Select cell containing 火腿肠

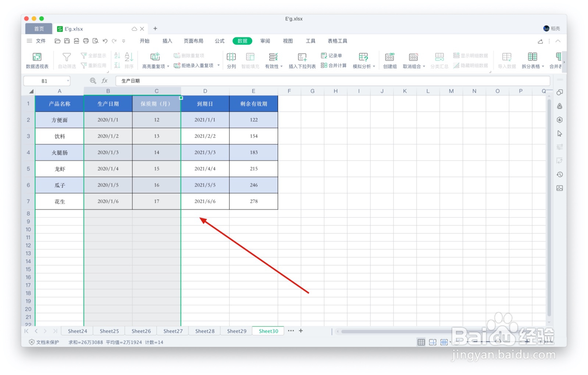point(60,152)
